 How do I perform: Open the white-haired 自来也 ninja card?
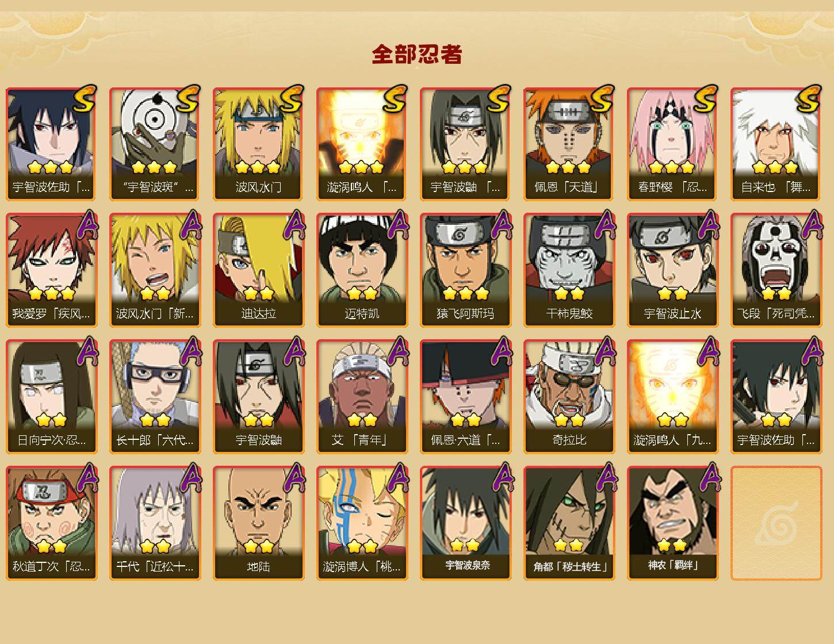click(x=776, y=144)
